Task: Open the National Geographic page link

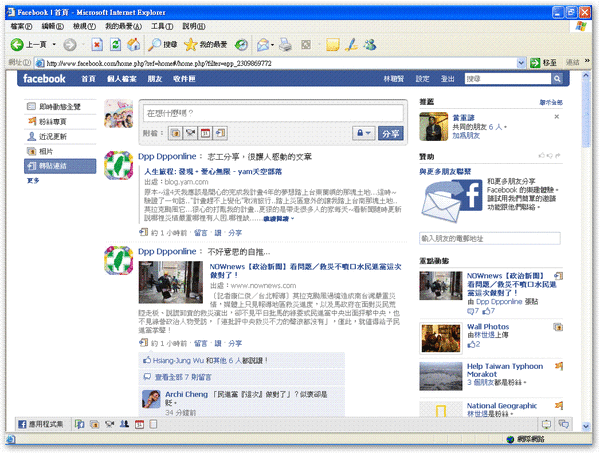Action: 502,406
